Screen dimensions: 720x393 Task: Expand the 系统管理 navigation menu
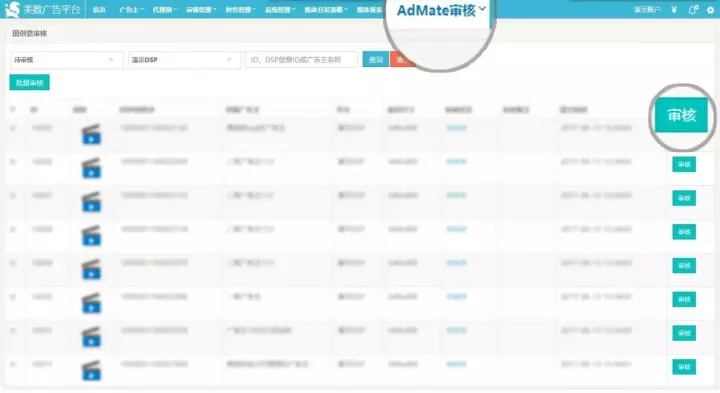[280, 10]
